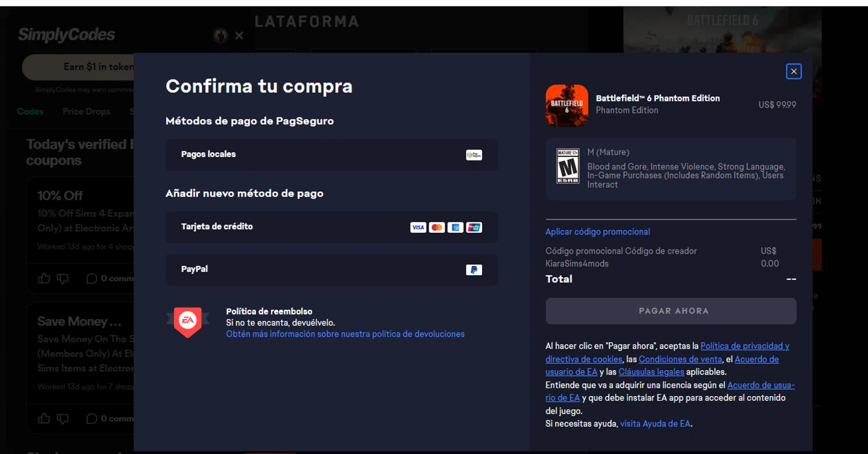
Task: Click the Earn $1 in tokens button
Action: tap(78, 67)
